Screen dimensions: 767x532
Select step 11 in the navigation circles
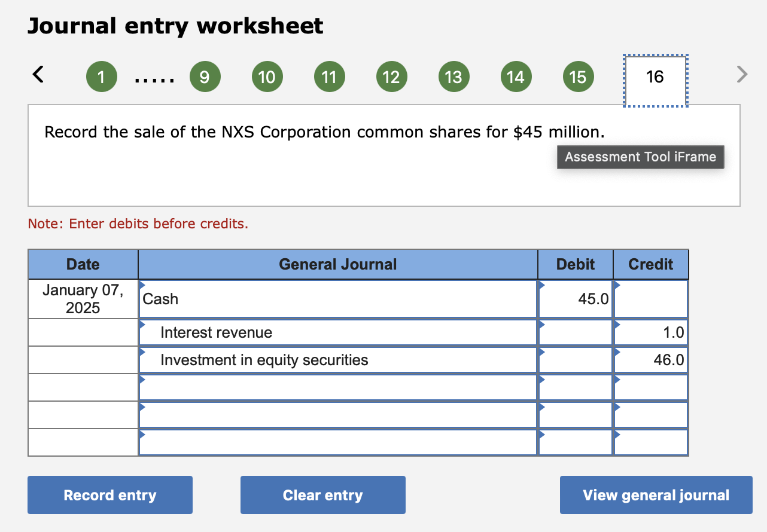pos(330,76)
